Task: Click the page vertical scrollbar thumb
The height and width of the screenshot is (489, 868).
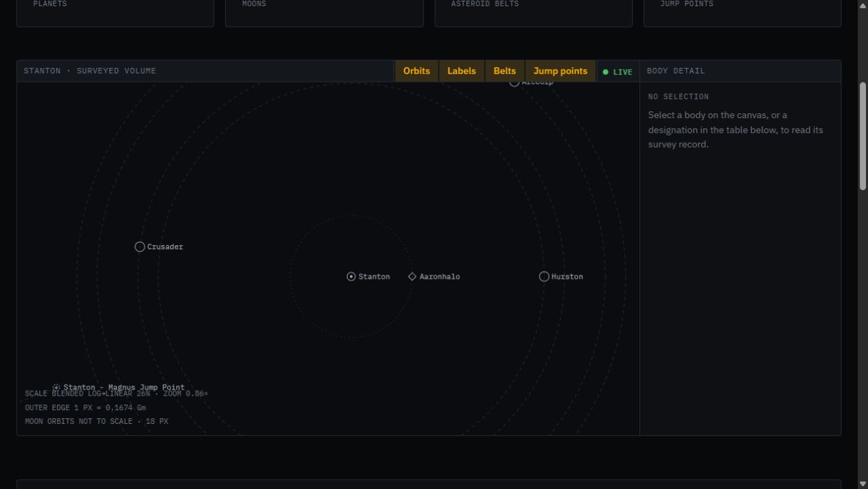Action: click(x=863, y=136)
